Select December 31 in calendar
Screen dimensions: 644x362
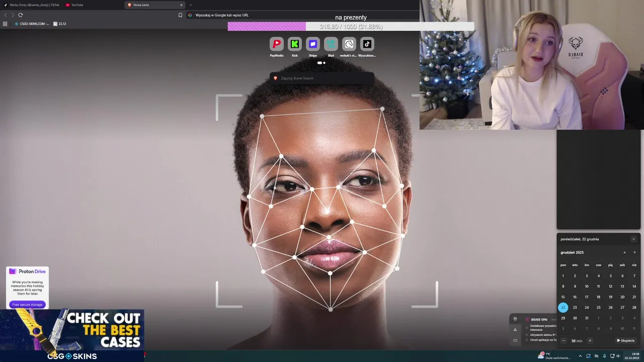587,318
